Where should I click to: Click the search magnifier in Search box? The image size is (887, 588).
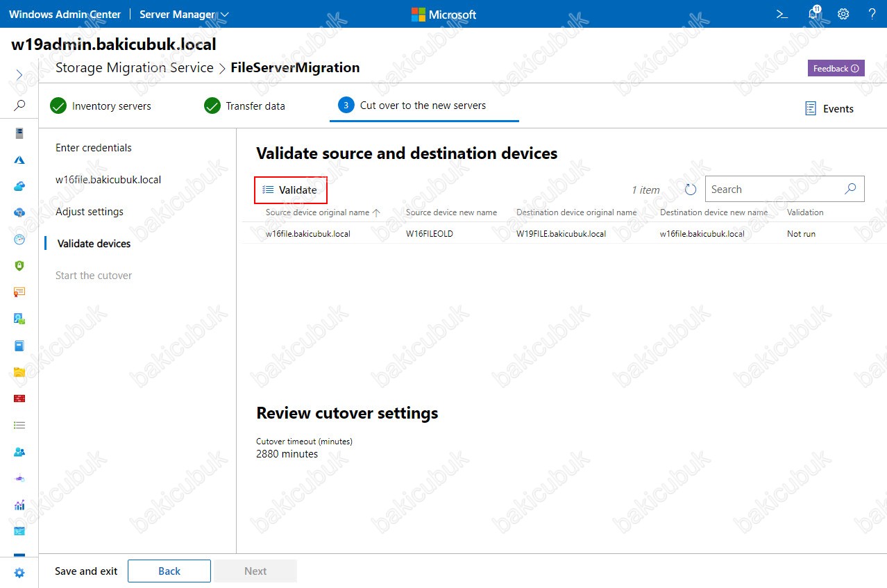[850, 189]
